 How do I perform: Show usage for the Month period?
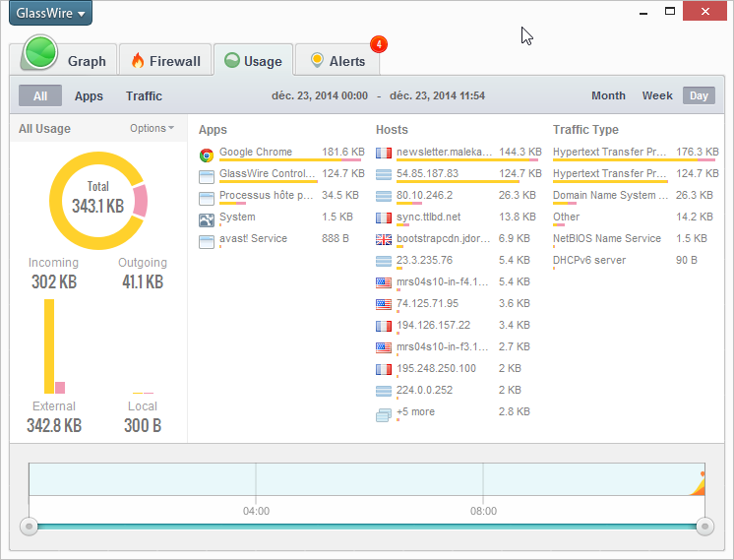608,95
